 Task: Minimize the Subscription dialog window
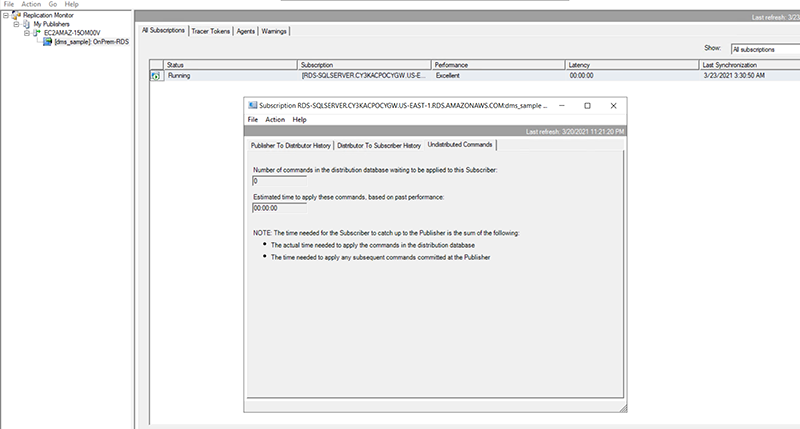coord(560,105)
